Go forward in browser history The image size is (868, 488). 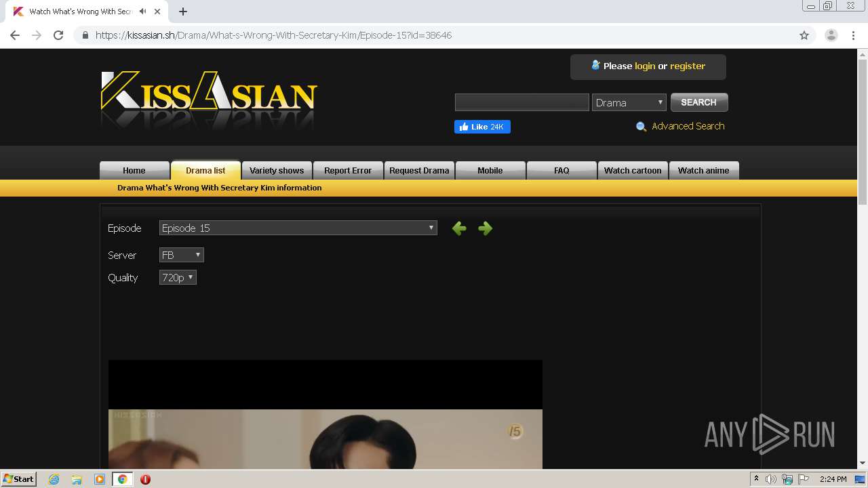click(37, 35)
